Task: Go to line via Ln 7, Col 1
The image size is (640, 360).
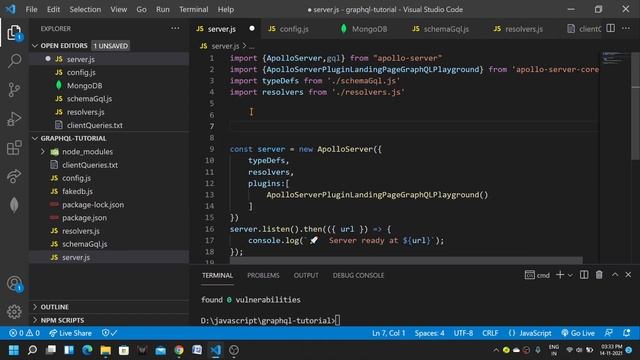Action: point(388,333)
